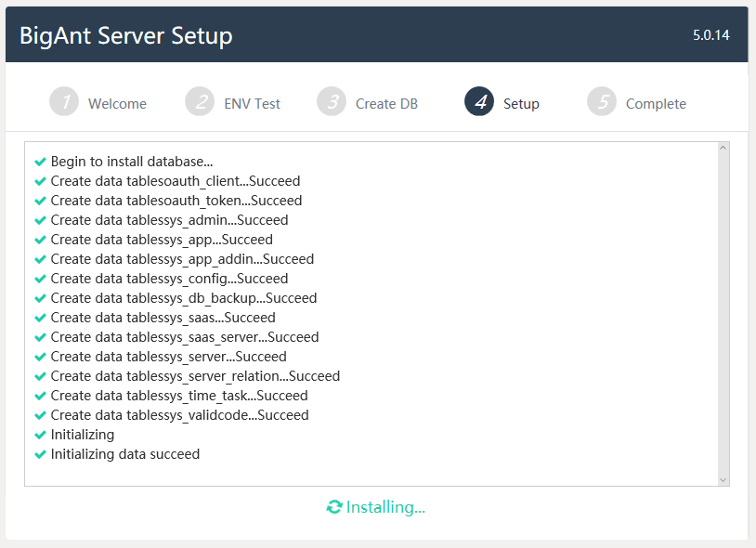The image size is (756, 548).
Task: Click 'Create data tablessys_app...Succeed' line
Action: [162, 240]
